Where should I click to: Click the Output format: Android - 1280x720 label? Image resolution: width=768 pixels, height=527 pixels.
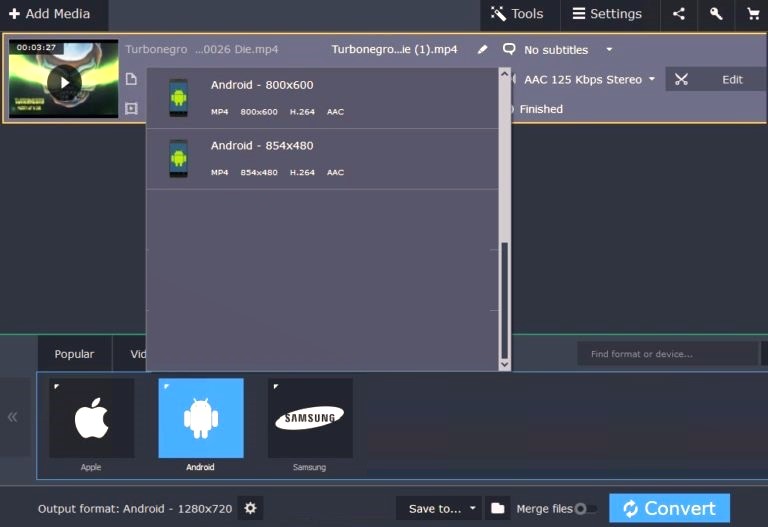135,509
